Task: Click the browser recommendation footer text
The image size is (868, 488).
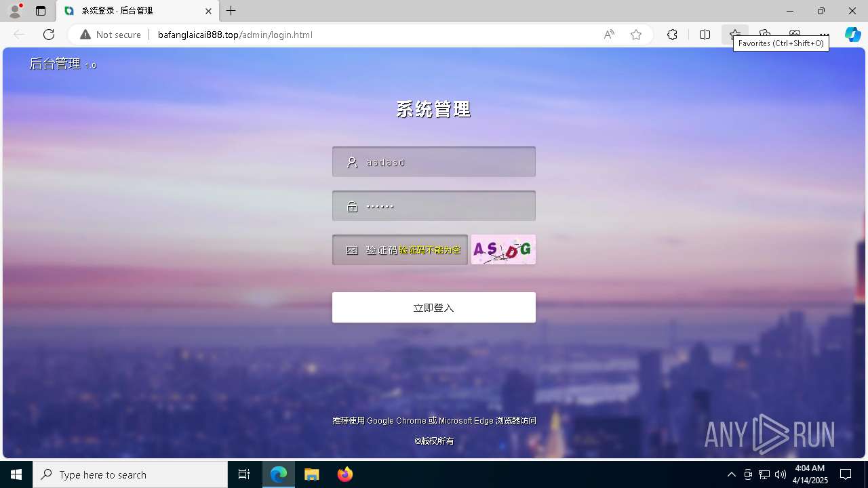Action: click(434, 421)
